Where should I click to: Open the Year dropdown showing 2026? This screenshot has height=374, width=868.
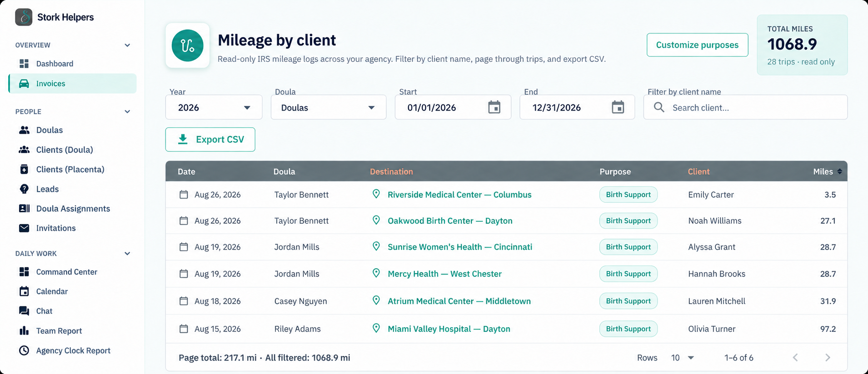click(x=214, y=107)
